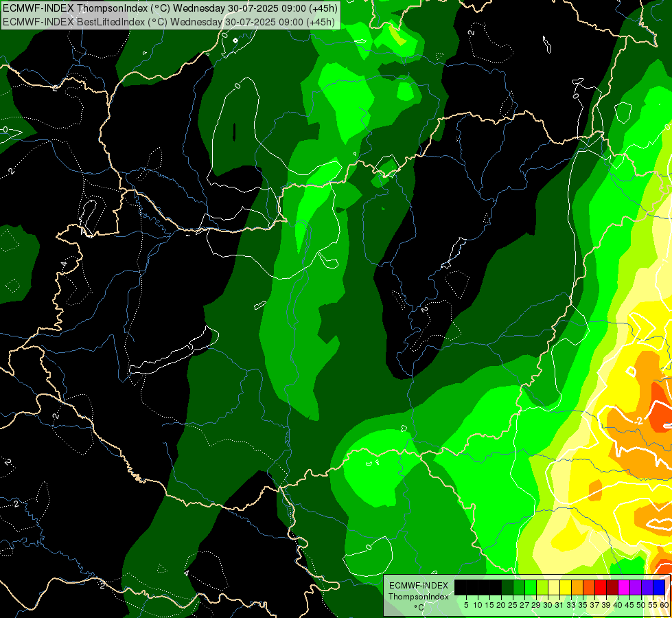Select the magenta 40-45 legend swatch
Screen dimensions: 672x618
[x=624, y=587]
